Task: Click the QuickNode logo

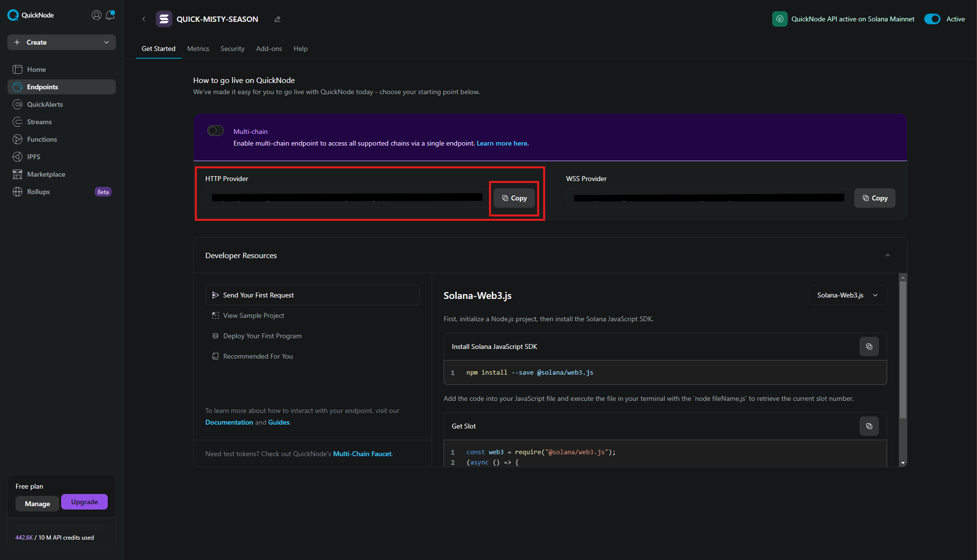Action: pos(31,15)
